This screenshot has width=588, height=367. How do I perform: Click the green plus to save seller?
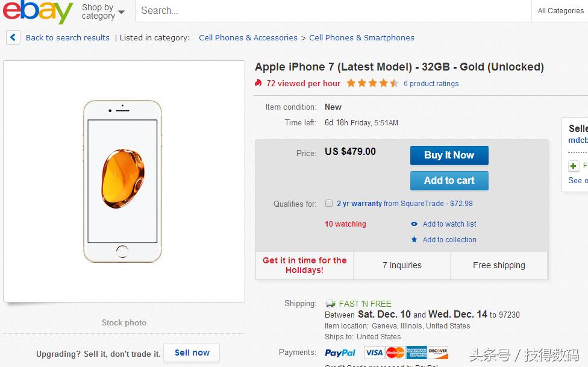[573, 166]
